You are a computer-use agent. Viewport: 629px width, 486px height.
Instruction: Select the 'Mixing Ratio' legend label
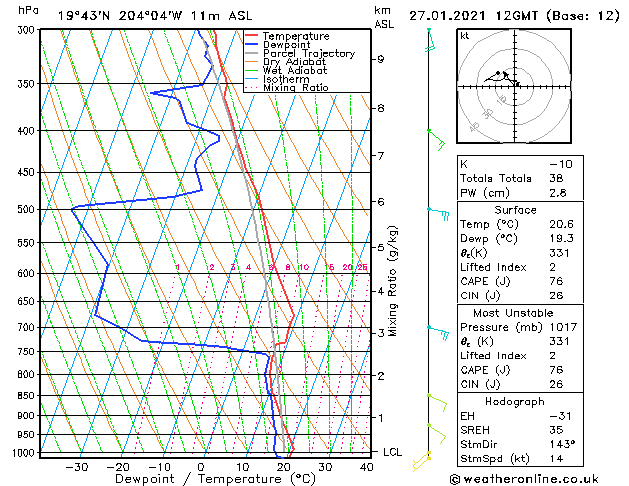(x=296, y=88)
